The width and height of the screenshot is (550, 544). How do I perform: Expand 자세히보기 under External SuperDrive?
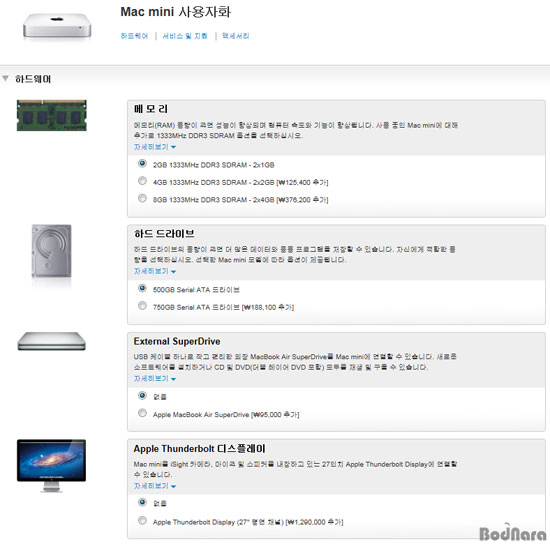click(155, 378)
